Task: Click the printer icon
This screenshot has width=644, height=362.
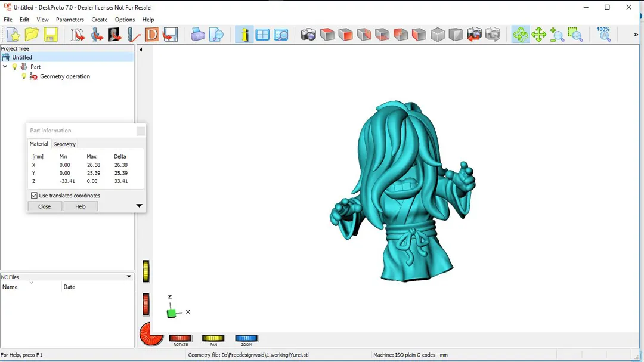Action: (197, 35)
